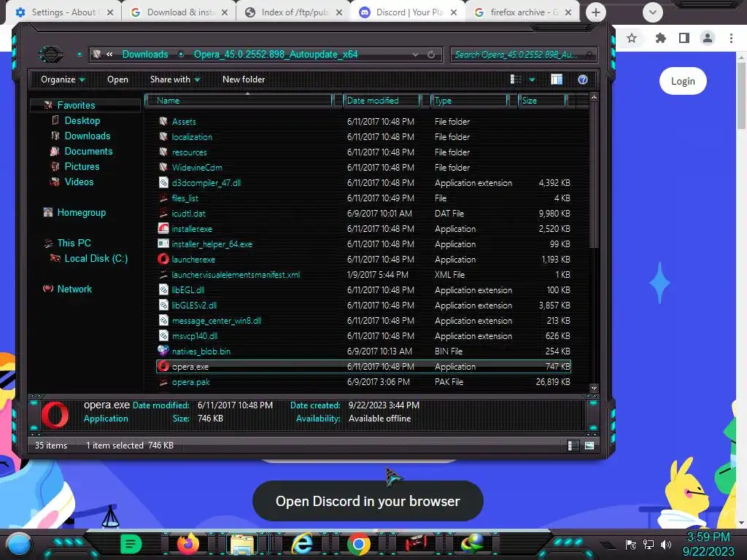Bookmark this page star icon in Chrome
Viewport: 747px width, 560px height.
coord(632,38)
